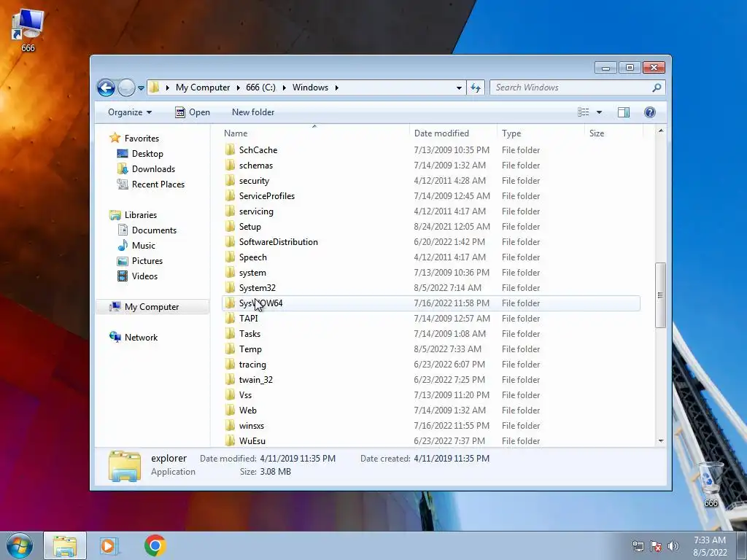Click the WuEsu folder name
This screenshot has width=747, height=560.
[x=252, y=441]
